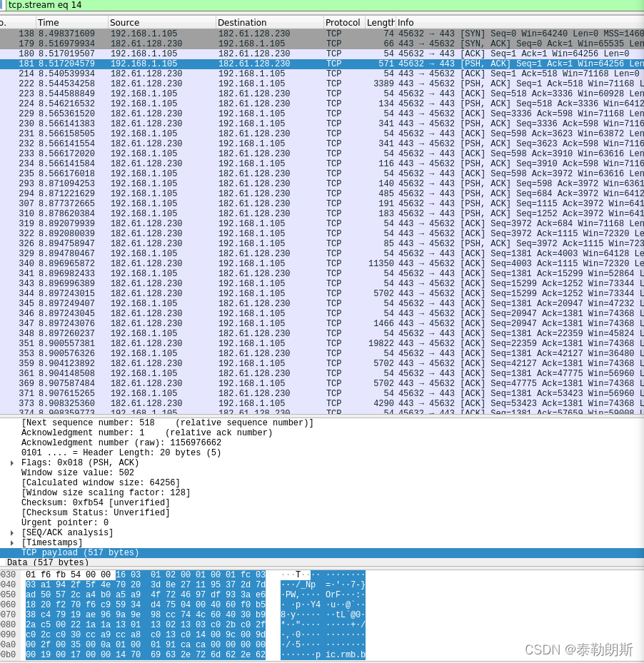Image resolution: width=644 pixels, height=663 pixels.
Task: Select packet 310 with length 183
Action: (x=322, y=213)
